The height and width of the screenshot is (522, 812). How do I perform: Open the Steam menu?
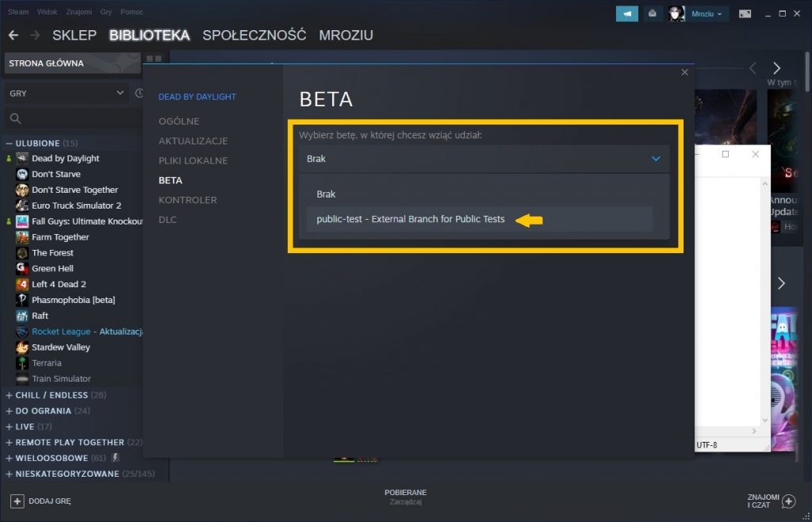[x=19, y=11]
